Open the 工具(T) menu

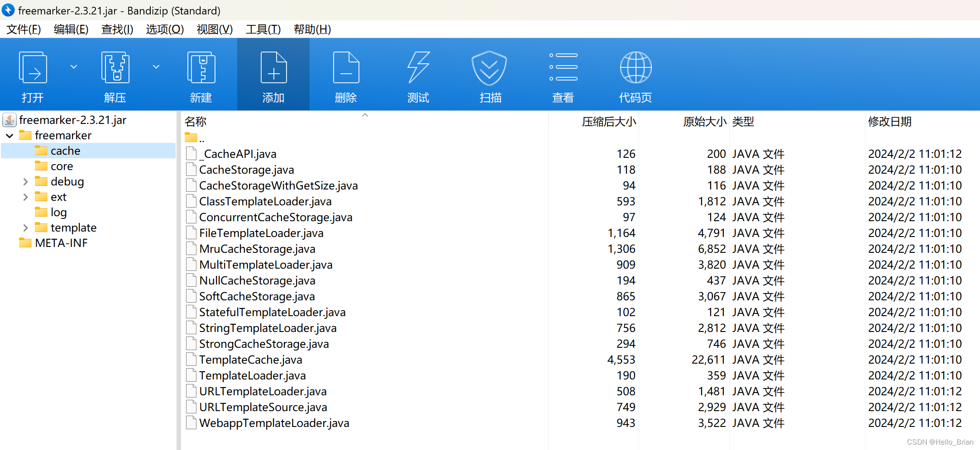[263, 29]
